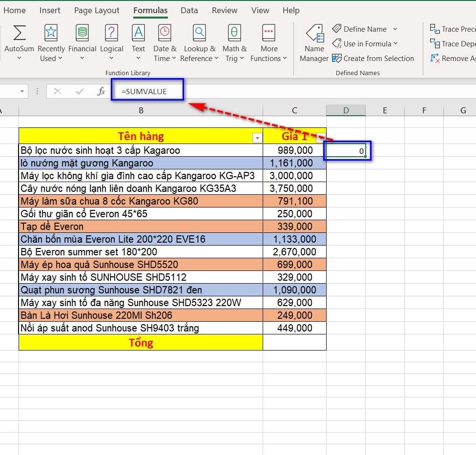The height and width of the screenshot is (455, 476).
Task: Open the Name Manager
Action: (314, 43)
